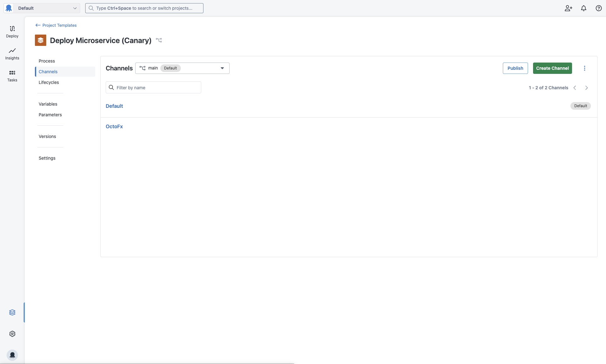
Task: Open the help question mark icon
Action: tap(599, 8)
